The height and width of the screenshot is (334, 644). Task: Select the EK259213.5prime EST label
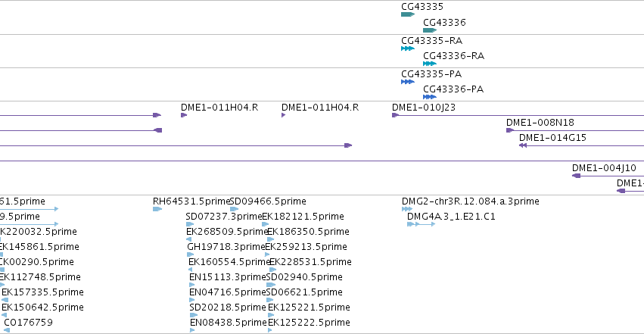point(306,247)
